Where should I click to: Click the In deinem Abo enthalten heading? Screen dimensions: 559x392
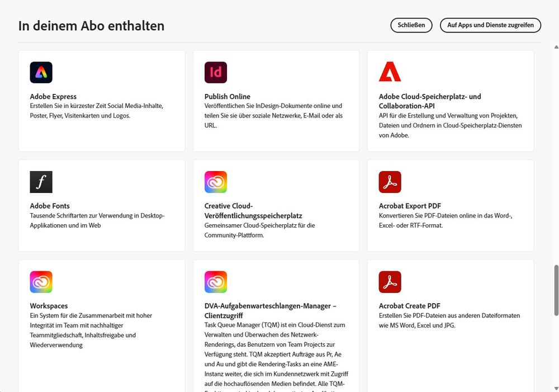point(91,26)
